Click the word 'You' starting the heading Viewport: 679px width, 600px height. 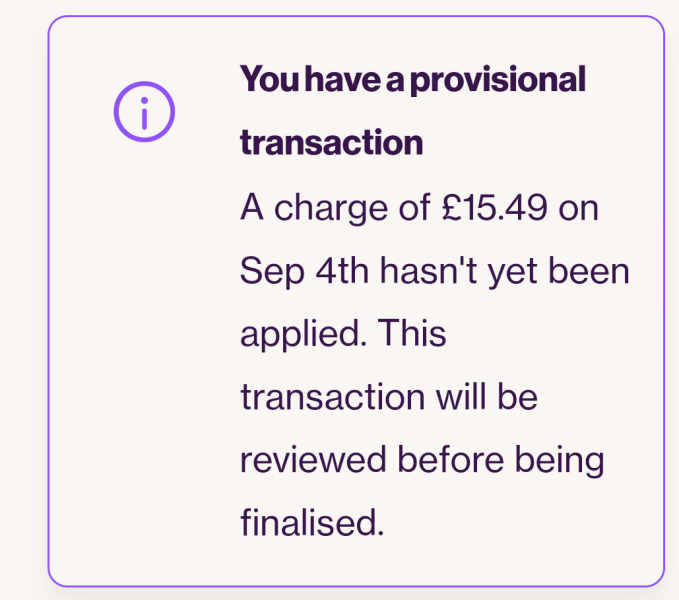pyautogui.click(x=269, y=79)
